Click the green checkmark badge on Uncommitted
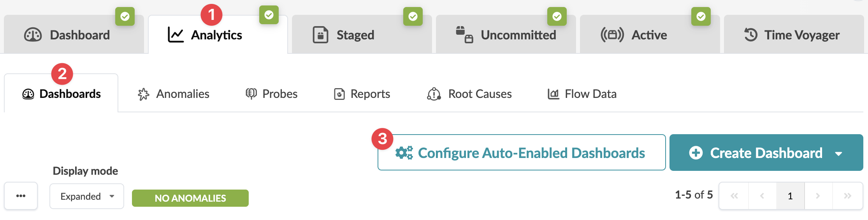The height and width of the screenshot is (220, 868). tap(557, 16)
